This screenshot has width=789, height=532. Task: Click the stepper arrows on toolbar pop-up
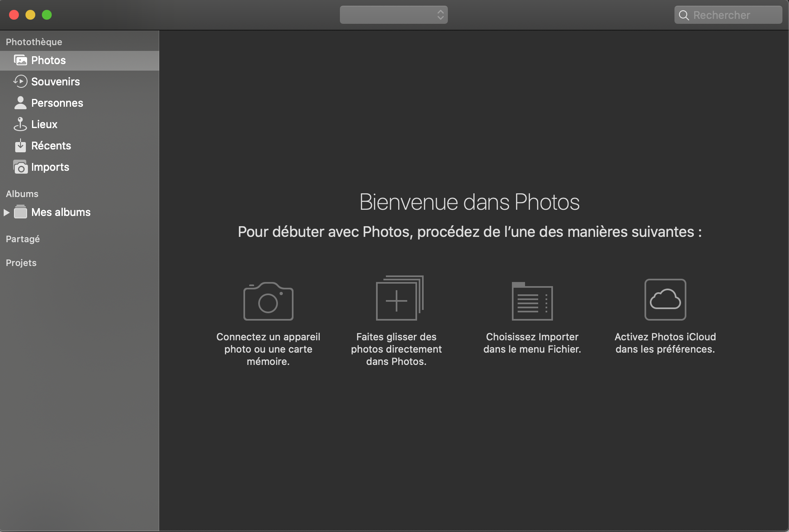(440, 15)
